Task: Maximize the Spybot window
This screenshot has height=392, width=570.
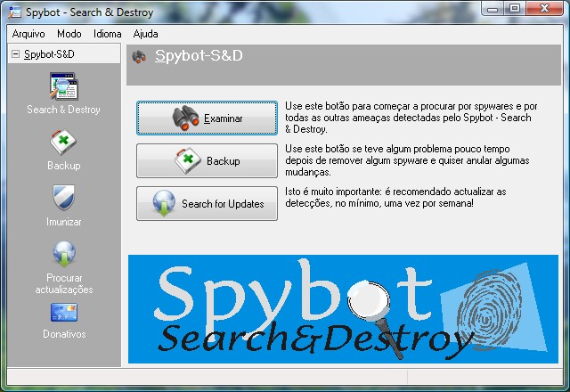Action: 515,9
